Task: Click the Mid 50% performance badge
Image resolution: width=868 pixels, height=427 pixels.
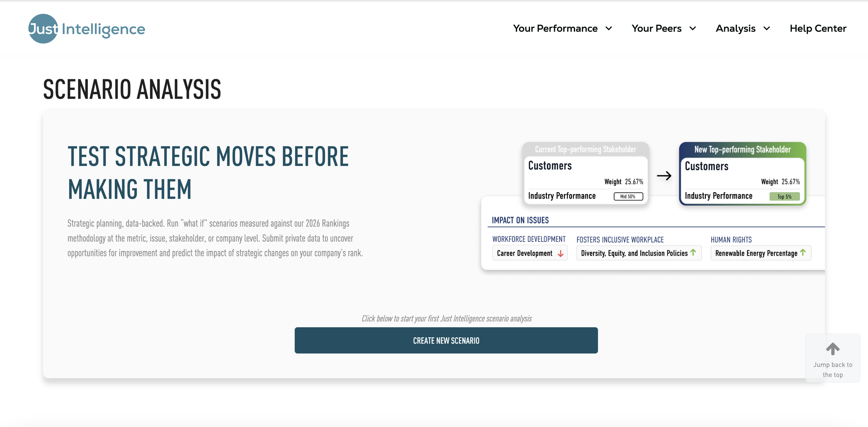Action: click(x=628, y=197)
